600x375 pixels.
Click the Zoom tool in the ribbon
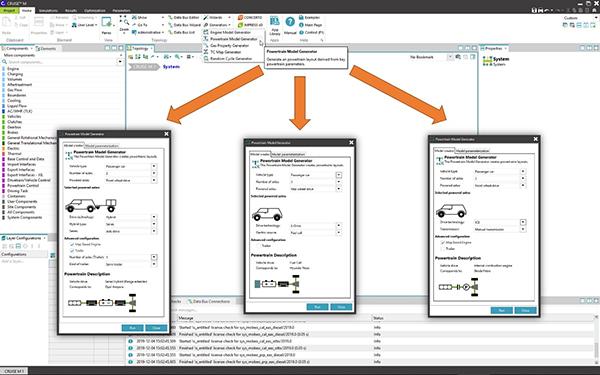coord(124,24)
